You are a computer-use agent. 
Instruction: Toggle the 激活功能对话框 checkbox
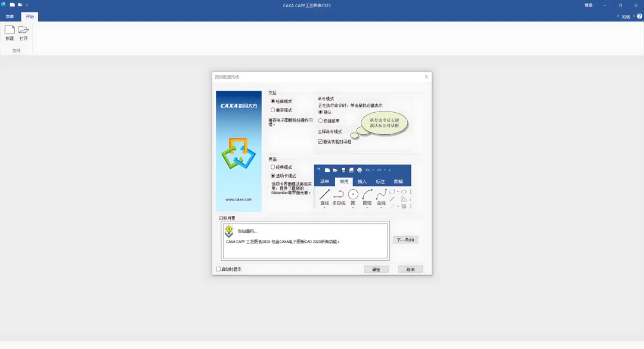click(335, 141)
